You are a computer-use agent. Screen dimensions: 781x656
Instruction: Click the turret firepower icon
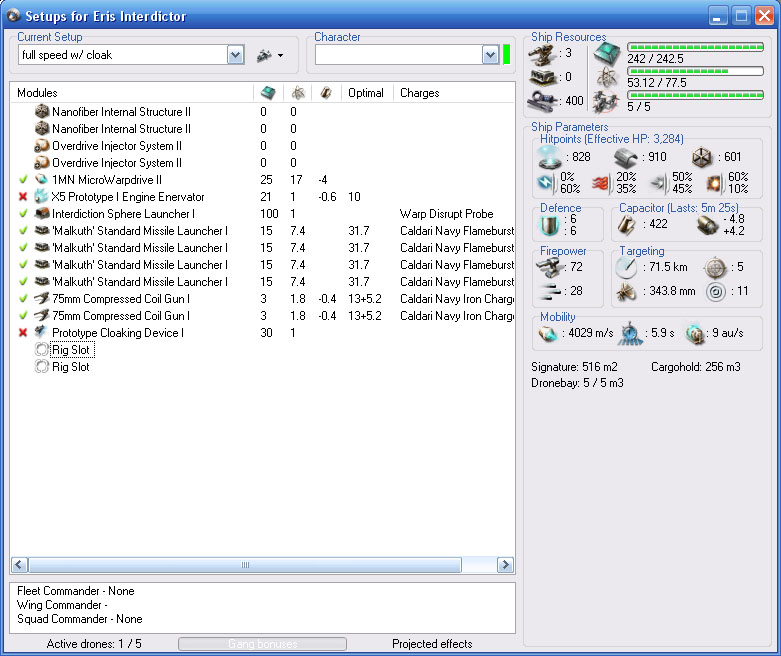(549, 267)
